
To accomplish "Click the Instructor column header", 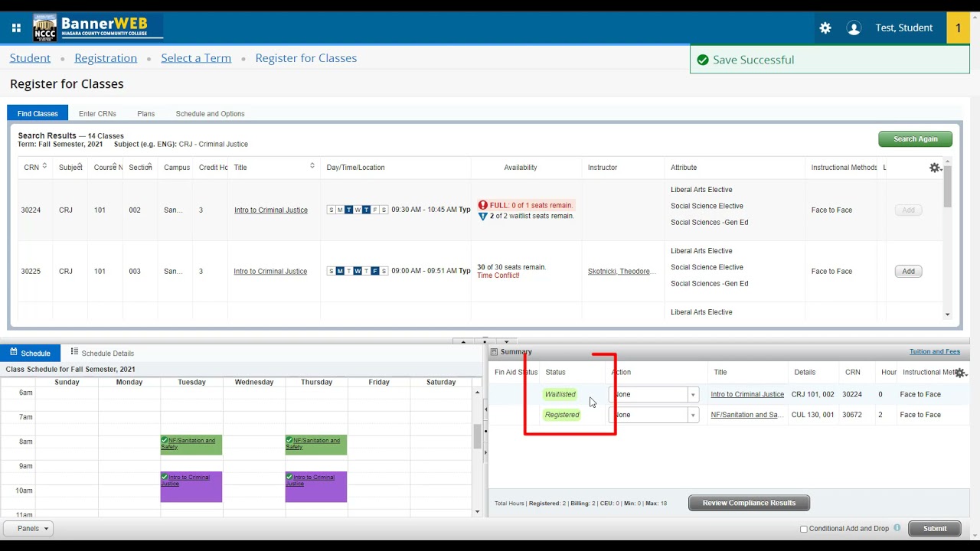I will [x=603, y=168].
